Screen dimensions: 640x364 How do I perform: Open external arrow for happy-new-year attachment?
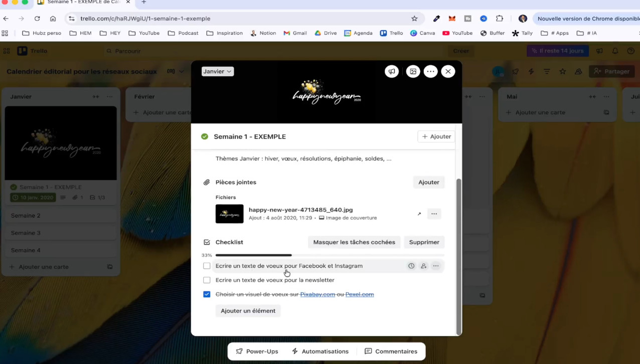[419, 214]
